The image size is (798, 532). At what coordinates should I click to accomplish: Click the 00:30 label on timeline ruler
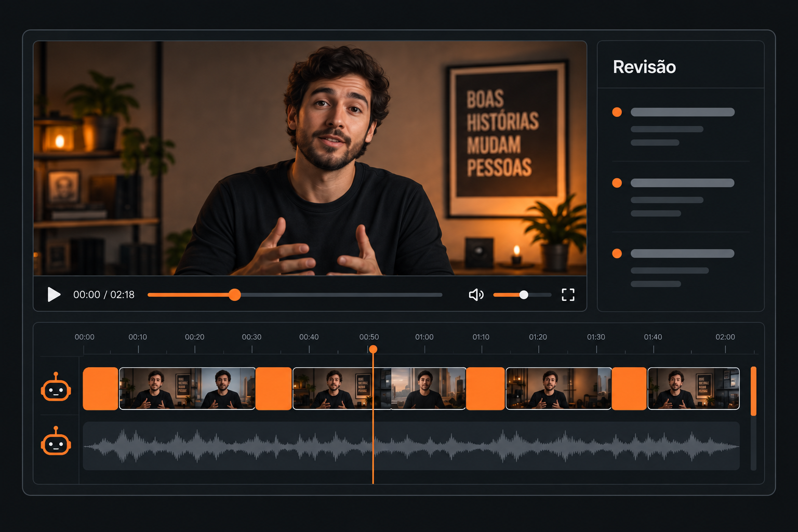251,337
